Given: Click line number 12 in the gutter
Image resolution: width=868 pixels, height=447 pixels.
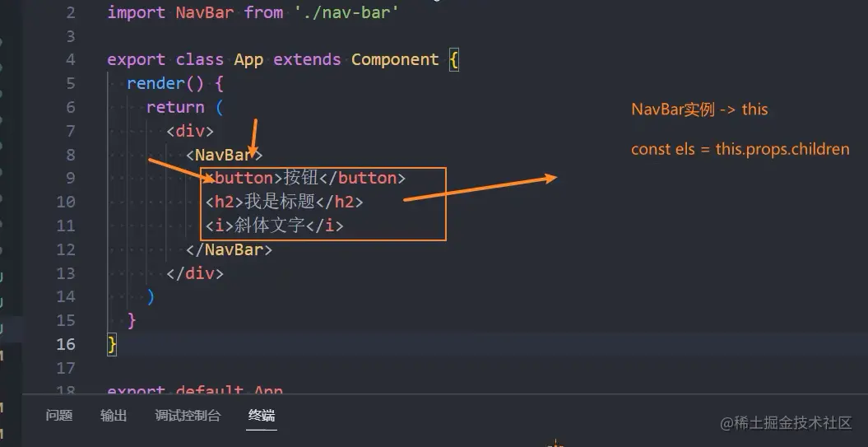Looking at the screenshot, I should tap(66, 249).
